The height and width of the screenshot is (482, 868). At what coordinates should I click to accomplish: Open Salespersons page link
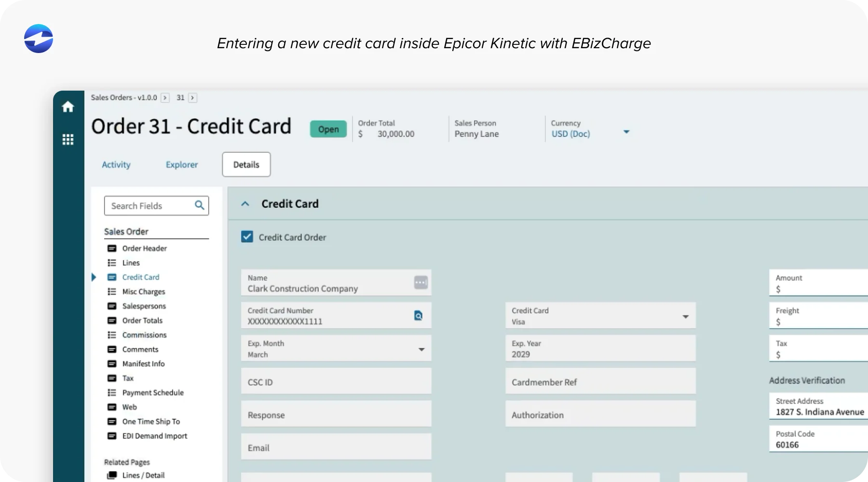coord(144,306)
